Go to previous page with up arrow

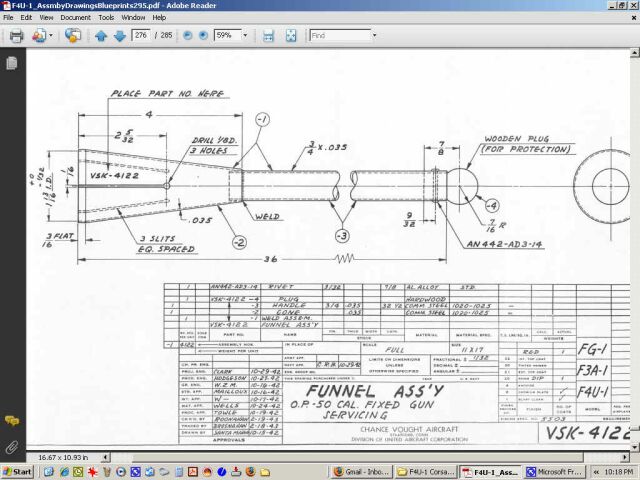point(100,36)
